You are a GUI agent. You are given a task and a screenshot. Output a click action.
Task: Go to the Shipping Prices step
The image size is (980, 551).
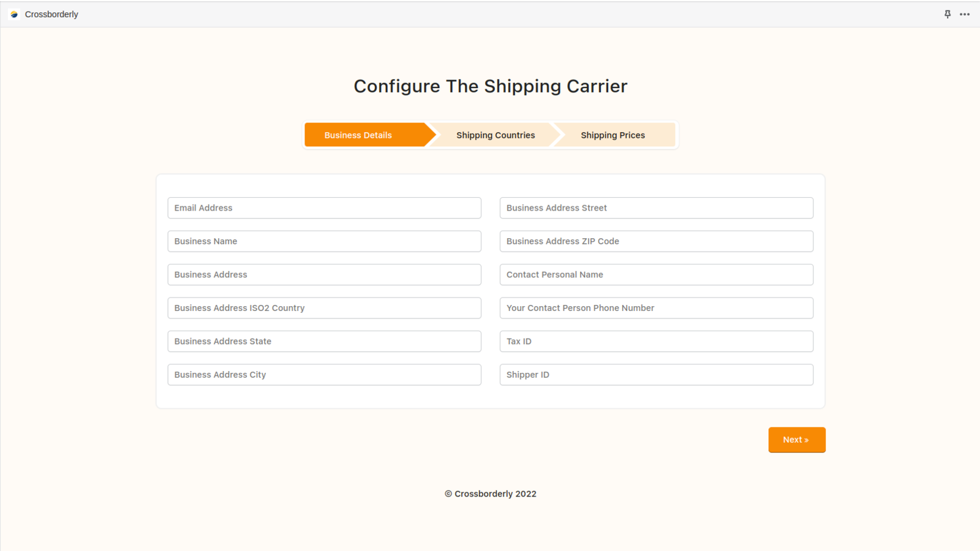[613, 135]
